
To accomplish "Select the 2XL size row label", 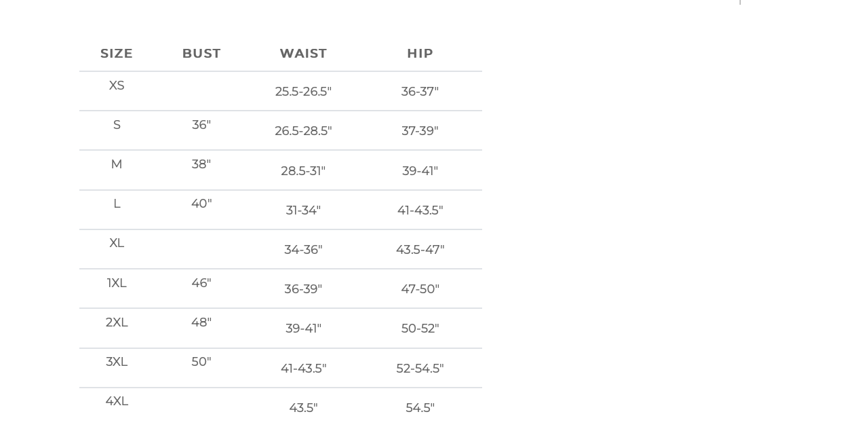I will 117,322.
